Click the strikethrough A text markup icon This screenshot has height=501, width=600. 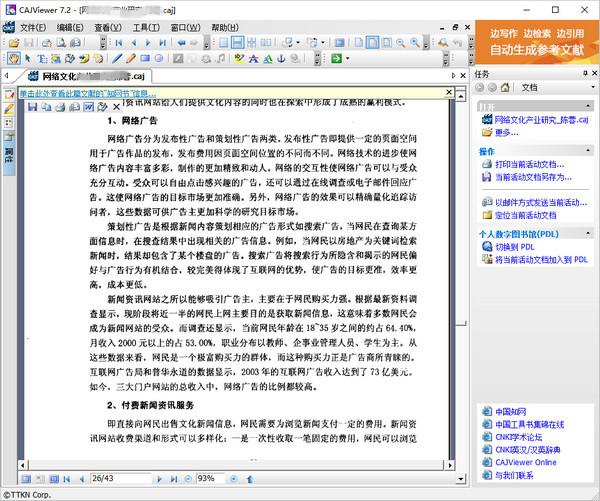click(x=253, y=59)
